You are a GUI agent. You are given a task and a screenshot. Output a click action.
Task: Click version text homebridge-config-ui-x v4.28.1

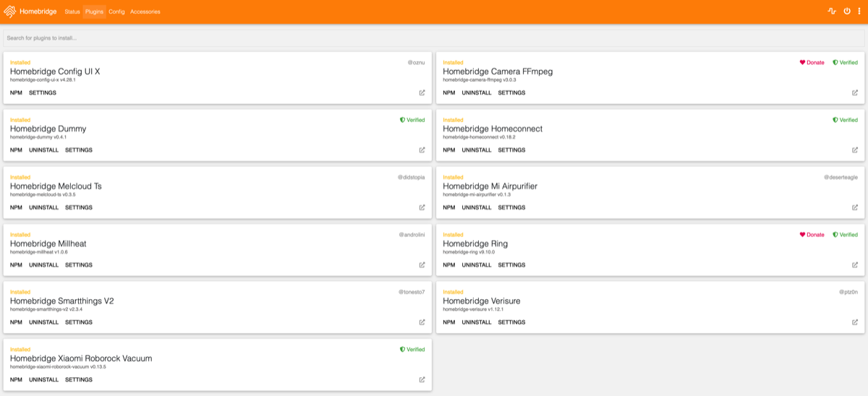(43, 79)
